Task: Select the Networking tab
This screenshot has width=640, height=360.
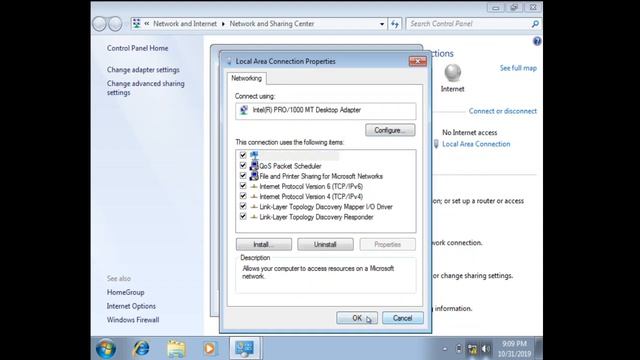Action: 247,78
